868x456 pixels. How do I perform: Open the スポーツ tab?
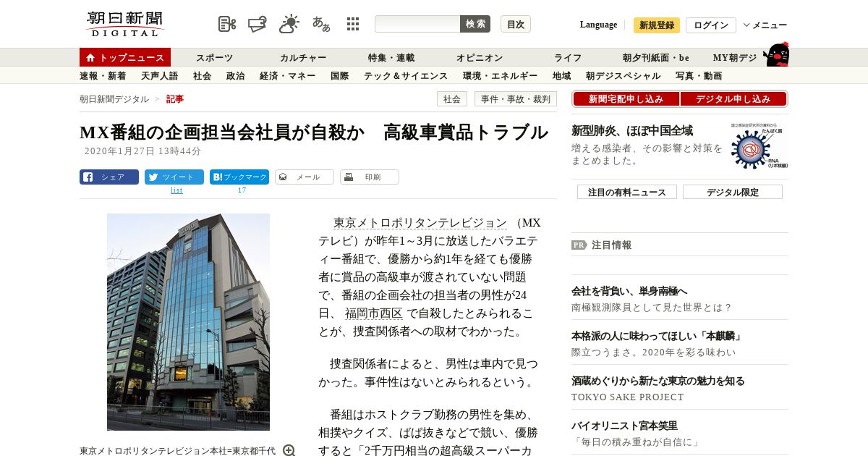[214, 57]
